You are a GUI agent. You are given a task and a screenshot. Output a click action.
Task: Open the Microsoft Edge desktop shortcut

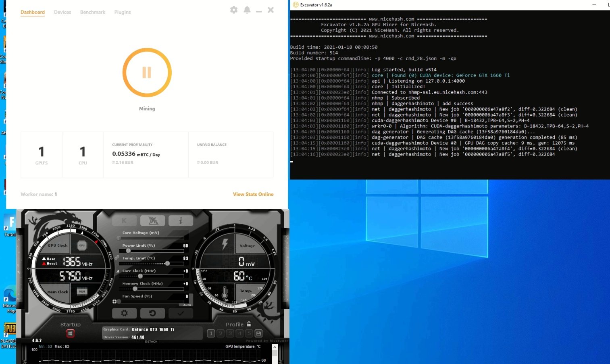[10, 299]
